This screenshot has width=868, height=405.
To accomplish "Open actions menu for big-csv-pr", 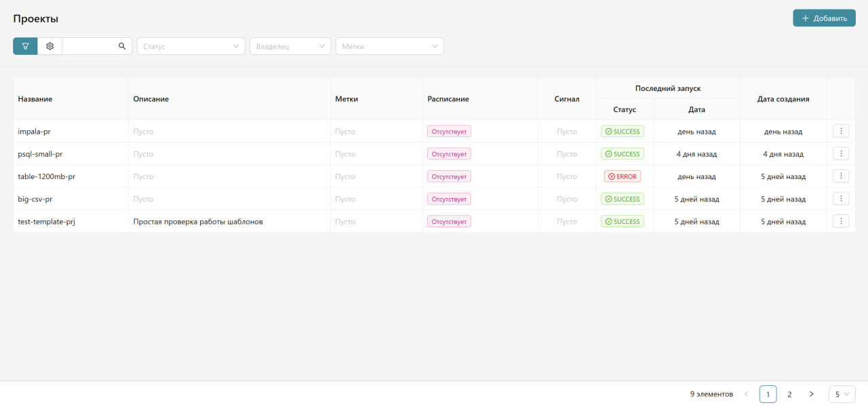I will coord(841,198).
